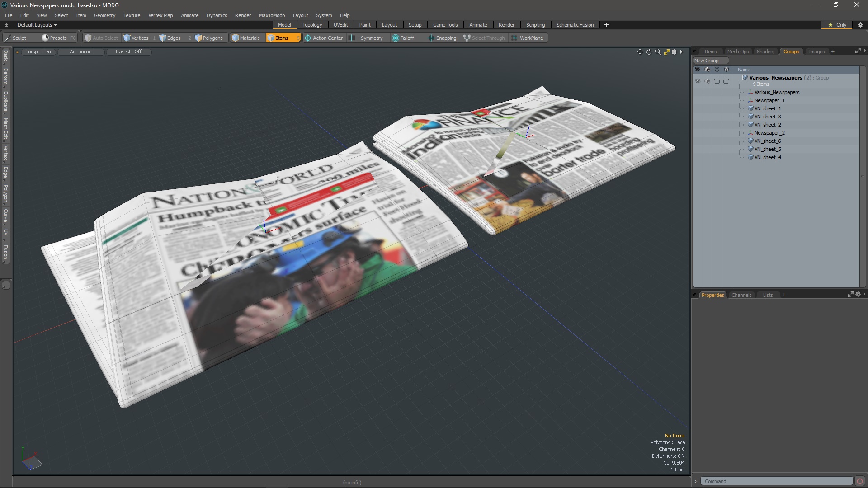The width and height of the screenshot is (868, 488).
Task: Switch to the Shading tab
Action: point(765,52)
